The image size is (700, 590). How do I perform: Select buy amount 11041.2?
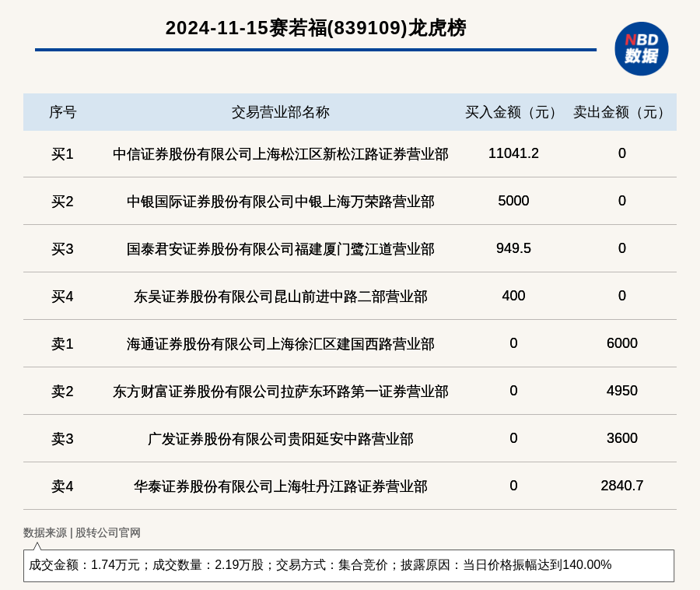coord(513,153)
